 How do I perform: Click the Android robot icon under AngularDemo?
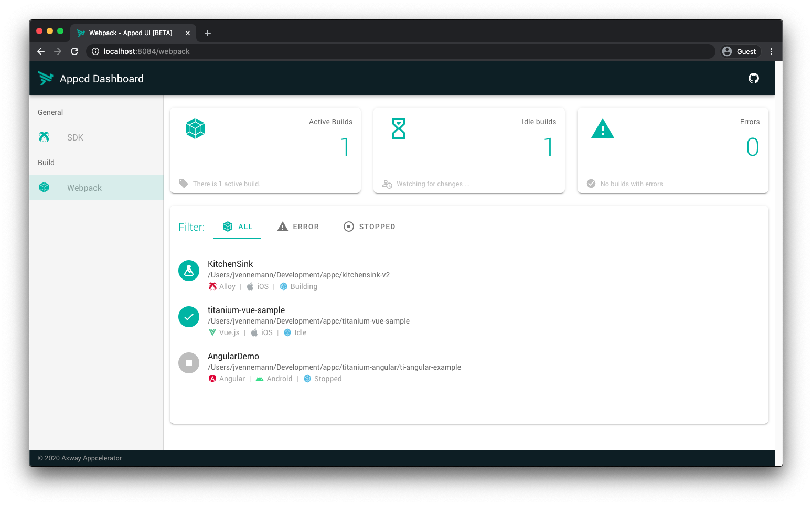click(x=260, y=379)
